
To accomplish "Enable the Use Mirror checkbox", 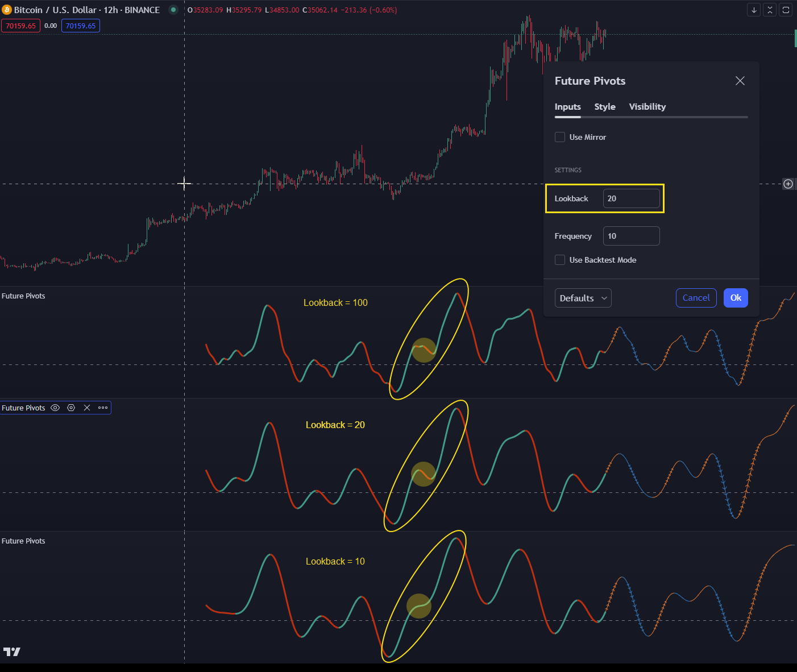I will [x=560, y=137].
